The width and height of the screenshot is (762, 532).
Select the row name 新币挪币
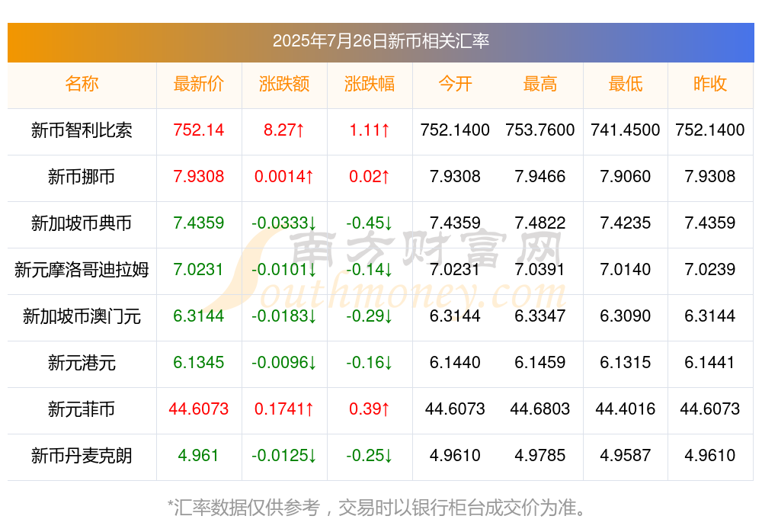[82, 177]
